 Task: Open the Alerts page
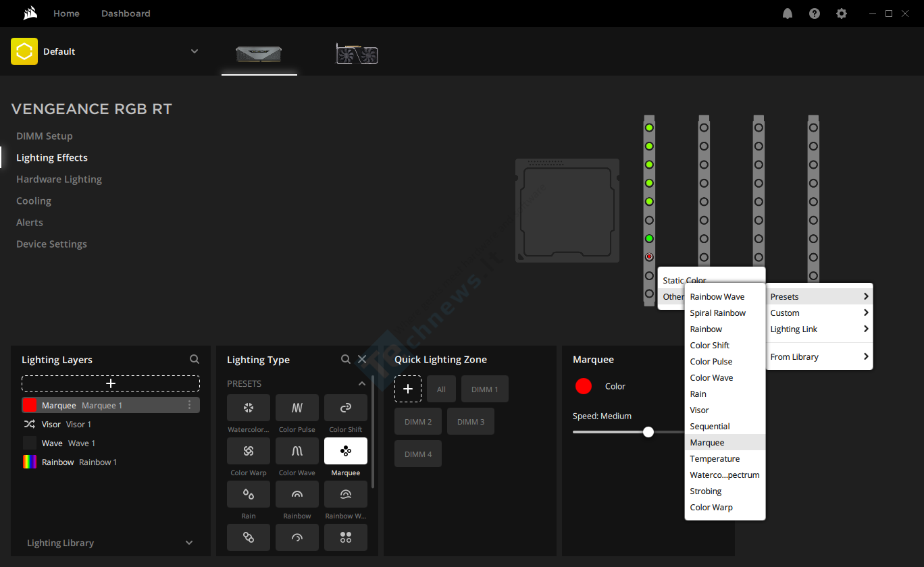pos(30,222)
